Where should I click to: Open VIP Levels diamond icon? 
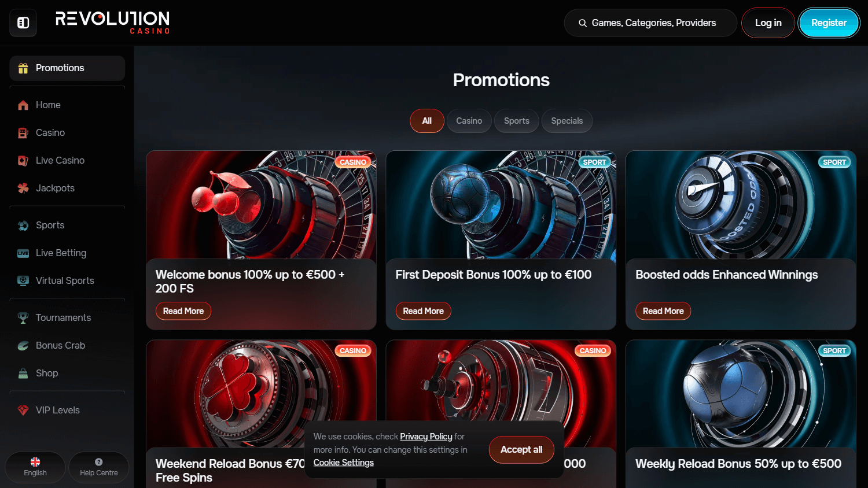23,411
